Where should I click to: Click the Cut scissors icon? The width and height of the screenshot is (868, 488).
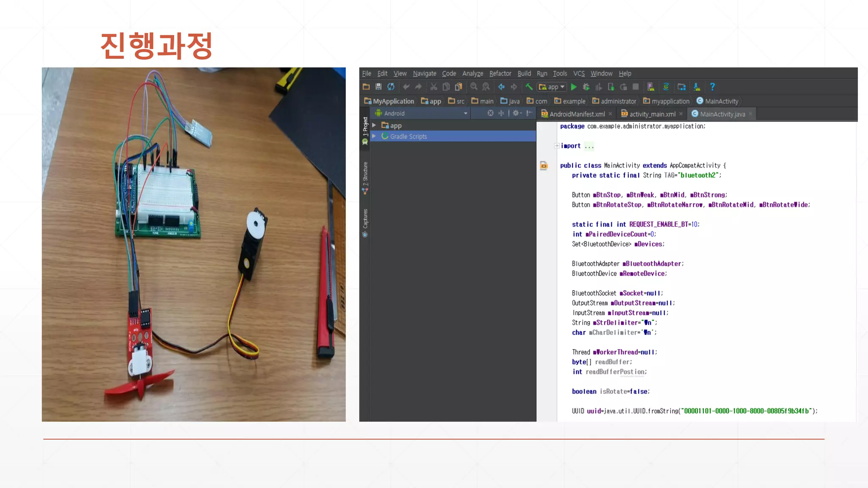[x=434, y=87]
